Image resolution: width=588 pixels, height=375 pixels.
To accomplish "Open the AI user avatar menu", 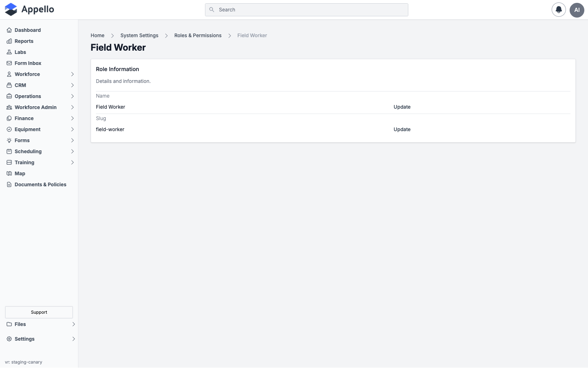I will (x=577, y=10).
